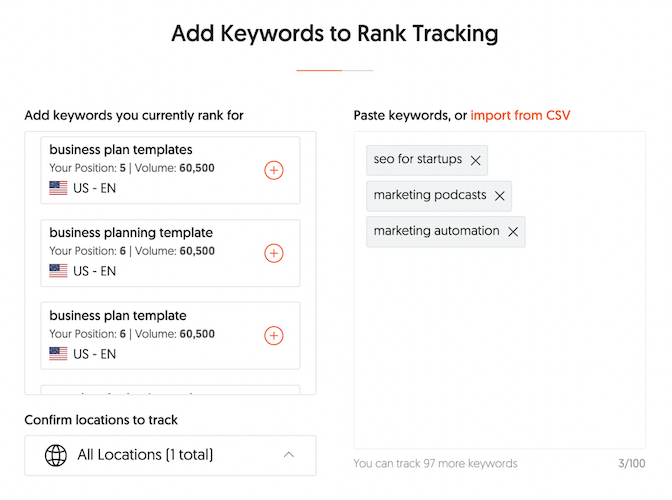This screenshot has height=500, width=672.
Task: Click the orange progress step indicator bar
Action: (319, 70)
